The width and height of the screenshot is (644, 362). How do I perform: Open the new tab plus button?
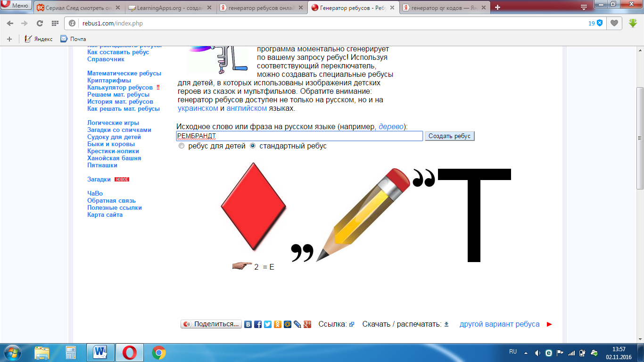pos(498,7)
